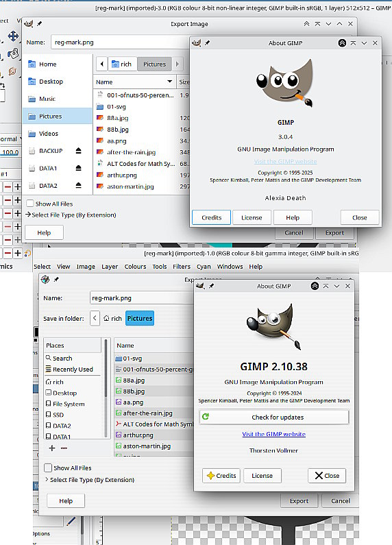The height and width of the screenshot is (545, 392).
Task: Select the Bucket Fill tool in GIMP 3.0 toolbox
Action: click(x=14, y=53)
